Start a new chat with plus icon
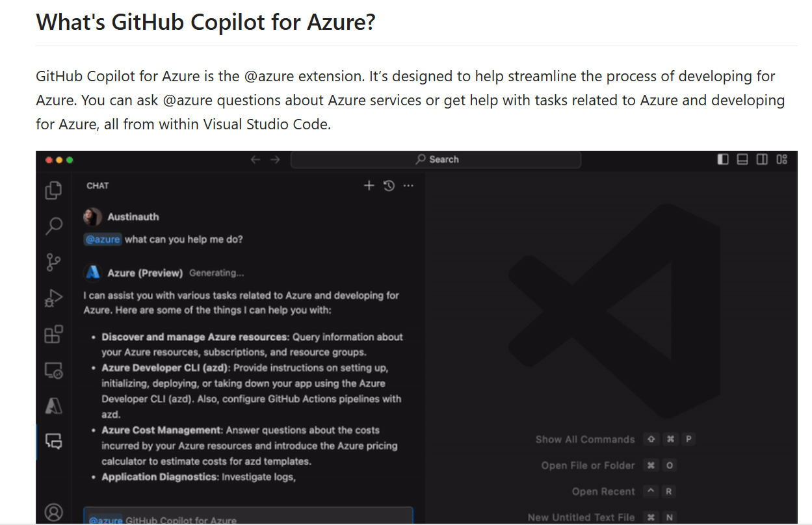This screenshot has height=525, width=812. 369,186
